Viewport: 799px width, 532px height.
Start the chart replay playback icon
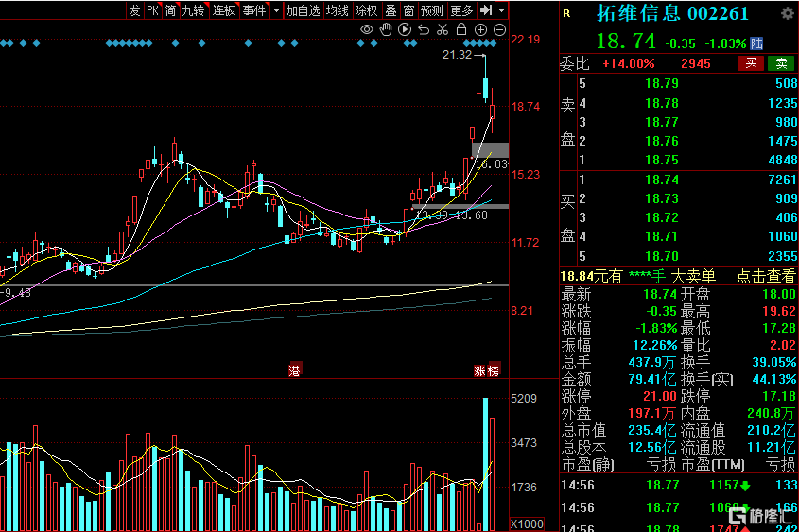pyautogui.click(x=405, y=29)
